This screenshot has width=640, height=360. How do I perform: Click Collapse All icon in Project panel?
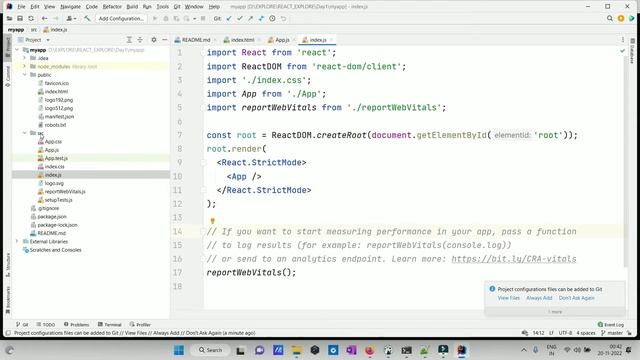pyautogui.click(x=140, y=40)
